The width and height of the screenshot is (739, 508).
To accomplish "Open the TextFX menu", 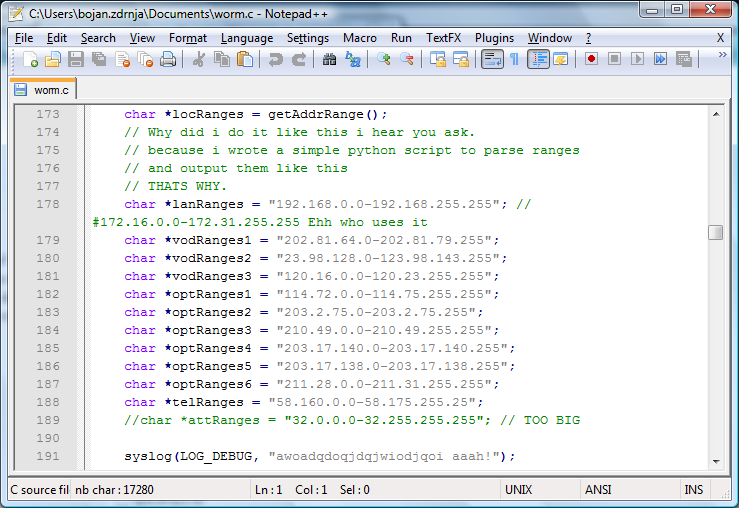I will (x=443, y=38).
